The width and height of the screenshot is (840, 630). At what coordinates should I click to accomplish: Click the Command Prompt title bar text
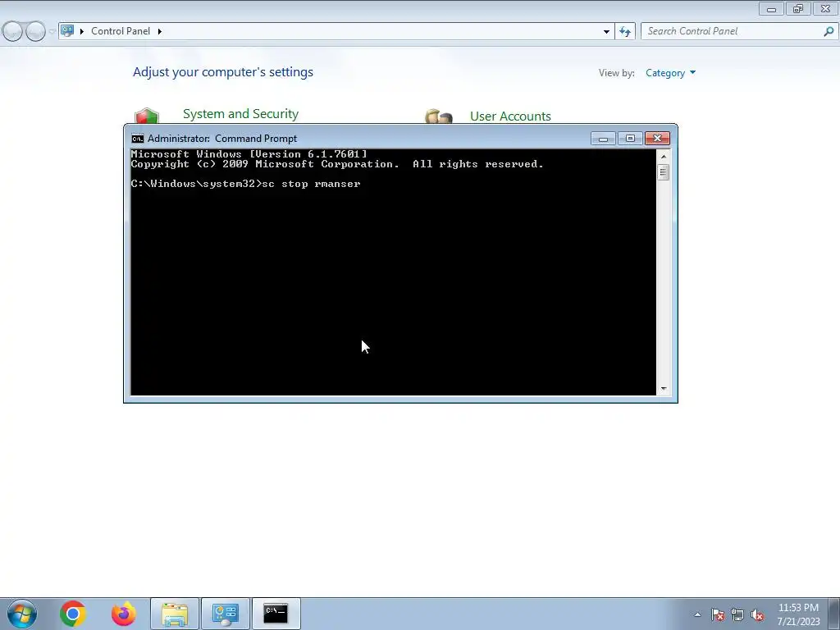coord(222,139)
